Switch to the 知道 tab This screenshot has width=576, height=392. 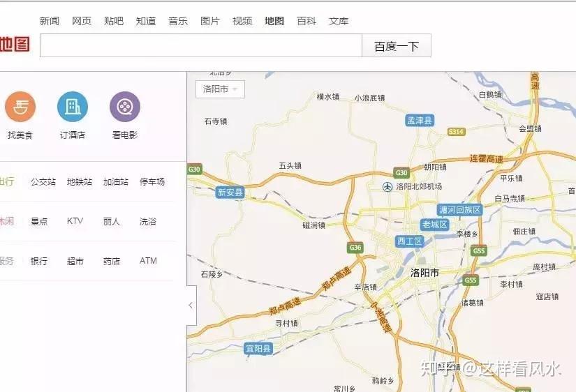coord(146,21)
